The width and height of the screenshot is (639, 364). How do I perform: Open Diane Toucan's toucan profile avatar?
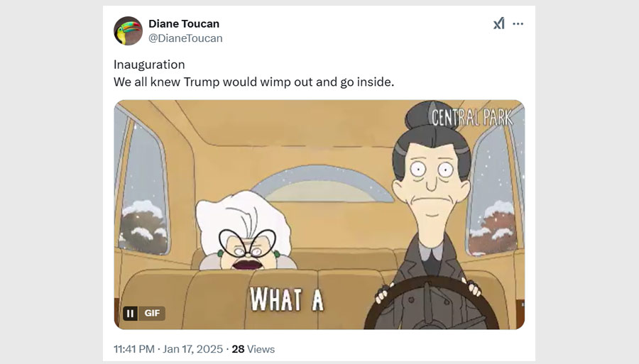pyautogui.click(x=128, y=31)
